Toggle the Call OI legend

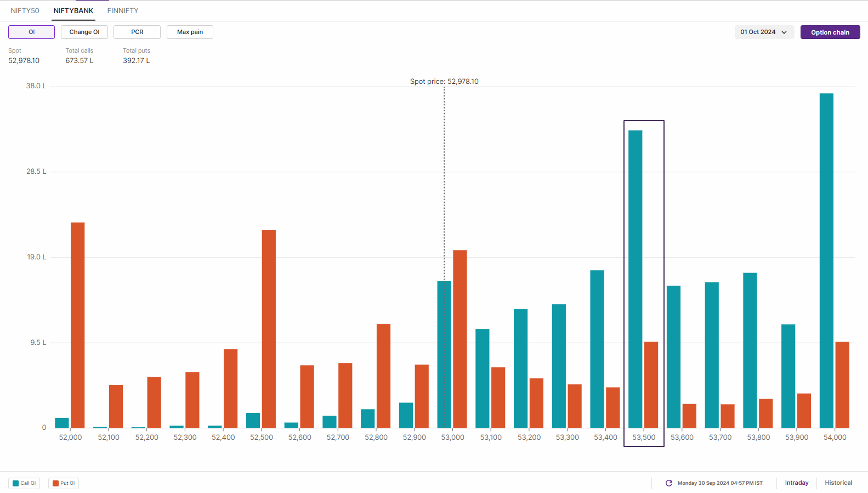point(24,483)
